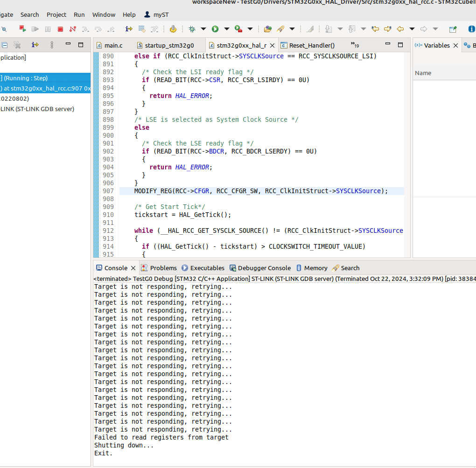Expand the Back navigation history dropdown
476x468 pixels.
(412, 29)
